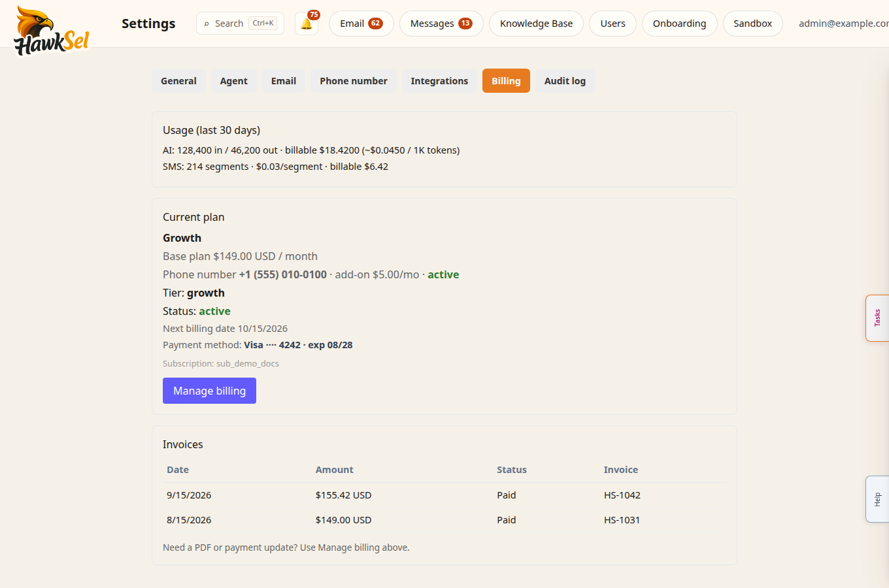Click the Growth plan name
889x588 pixels.
[x=182, y=238]
